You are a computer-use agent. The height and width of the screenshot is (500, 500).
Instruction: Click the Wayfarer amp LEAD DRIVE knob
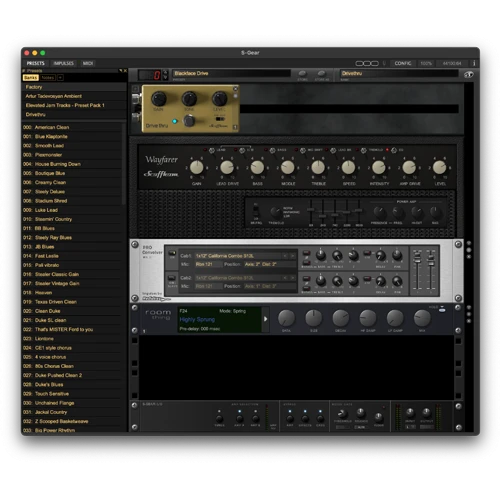[227, 167]
